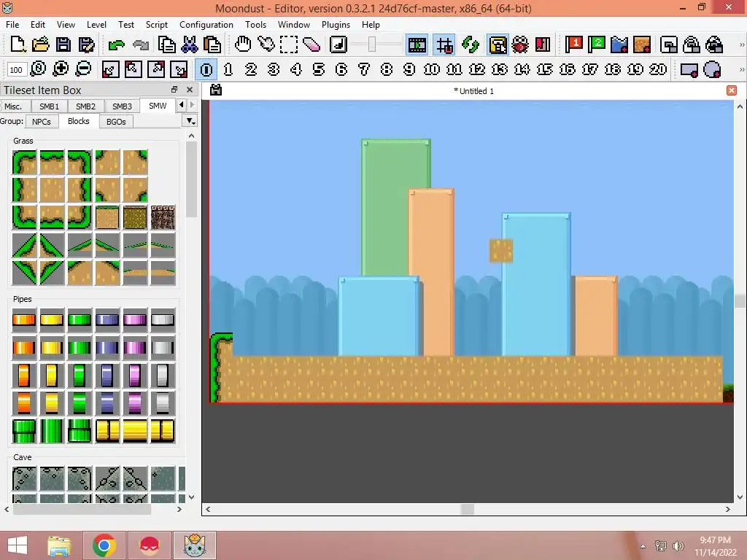The image size is (747, 560).
Task: Click the circle fill draw tool
Action: [712, 70]
